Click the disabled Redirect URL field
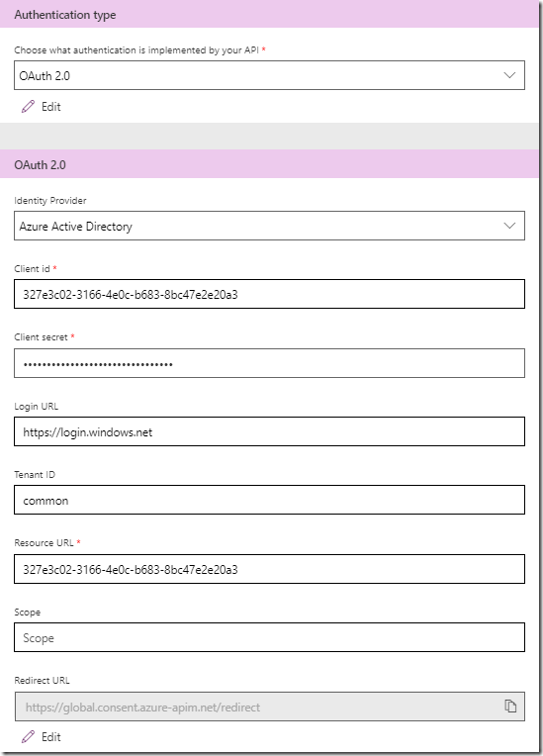The width and height of the screenshot is (543, 756). click(x=269, y=707)
